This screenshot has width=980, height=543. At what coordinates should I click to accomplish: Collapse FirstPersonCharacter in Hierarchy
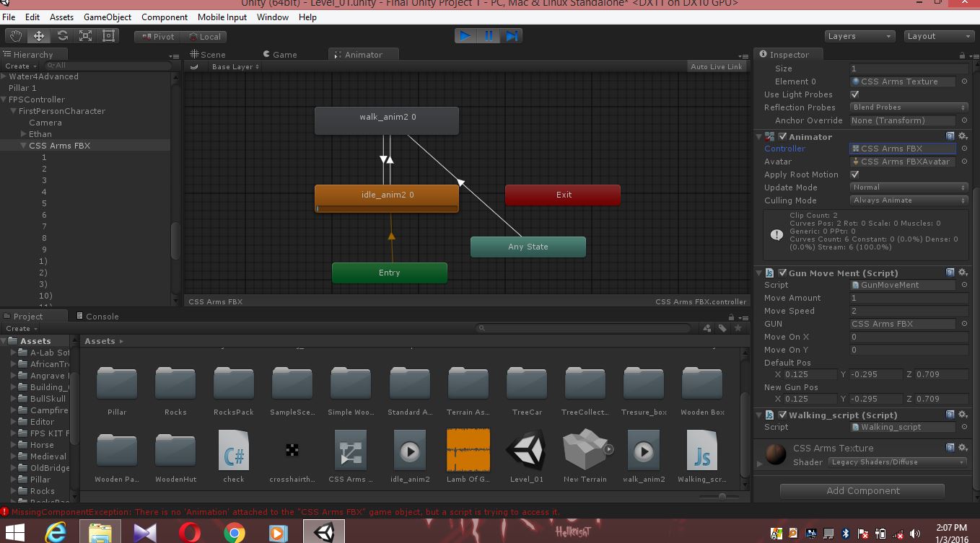coord(14,111)
